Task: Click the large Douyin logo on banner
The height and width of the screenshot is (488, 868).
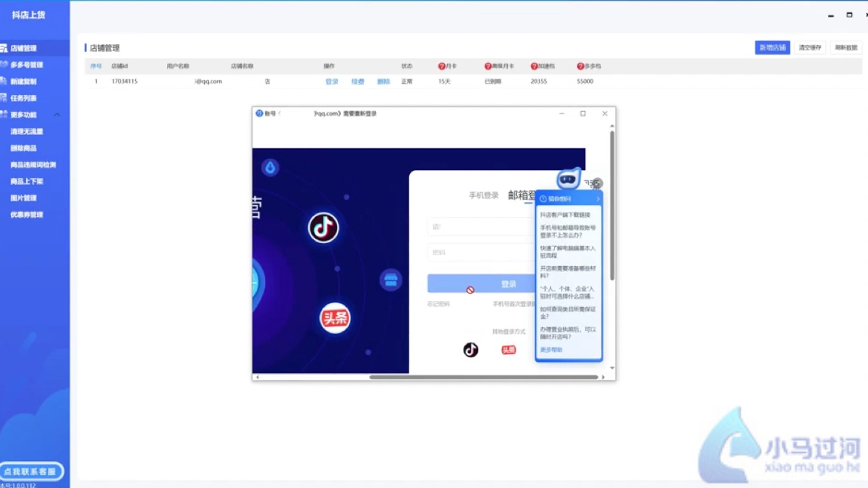Action: coord(323,227)
